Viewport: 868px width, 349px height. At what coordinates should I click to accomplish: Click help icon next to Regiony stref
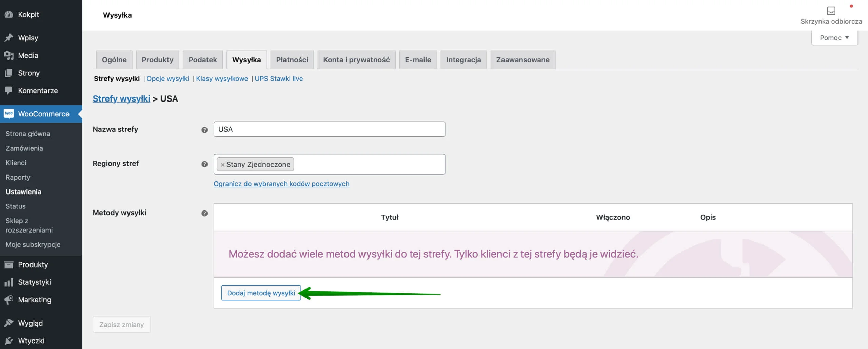tap(204, 164)
